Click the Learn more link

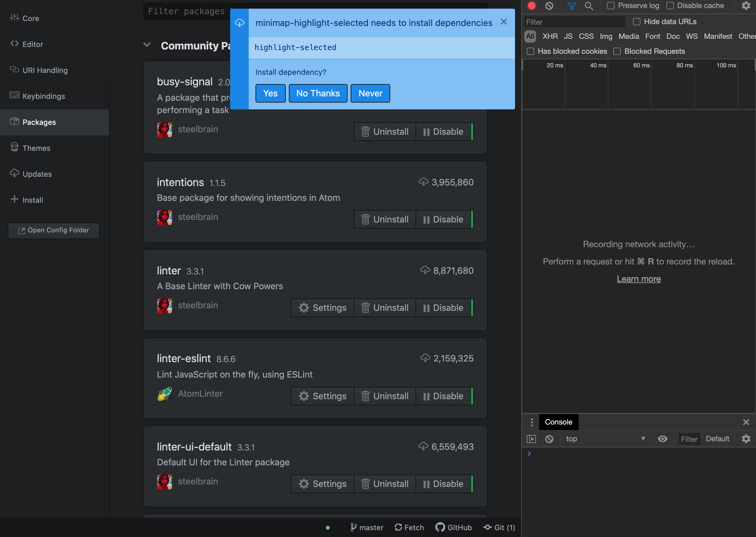[x=638, y=278]
